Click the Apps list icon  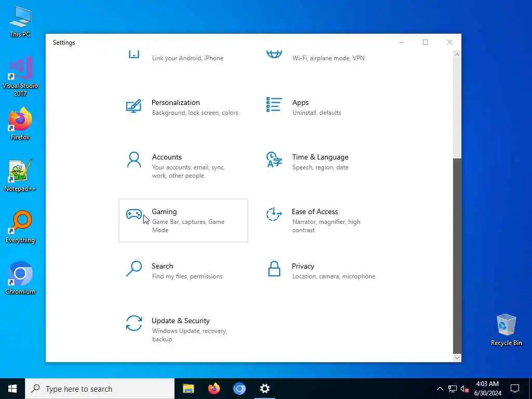click(x=274, y=104)
